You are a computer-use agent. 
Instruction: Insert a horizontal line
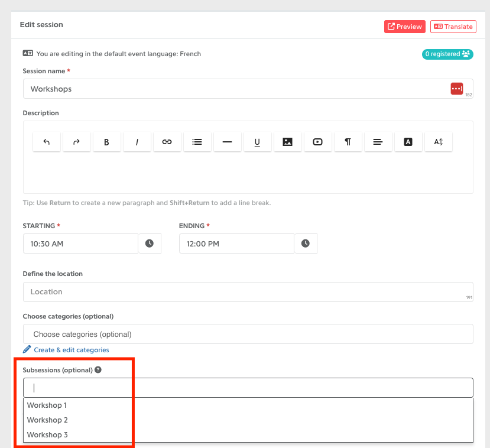pyautogui.click(x=227, y=142)
